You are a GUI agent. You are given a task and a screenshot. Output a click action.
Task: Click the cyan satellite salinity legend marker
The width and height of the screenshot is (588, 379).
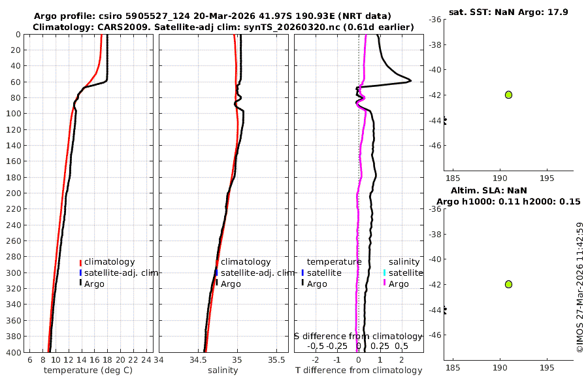tap(384, 272)
